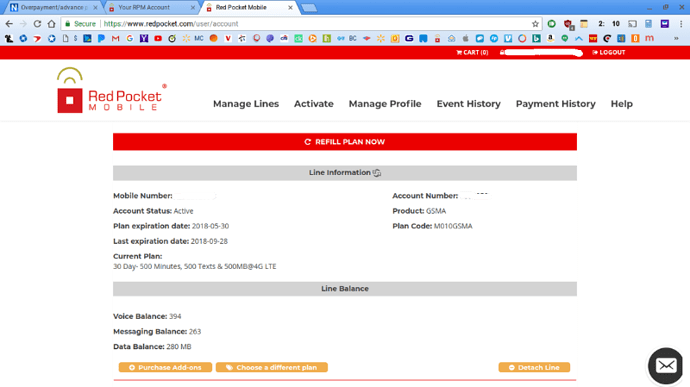Click the Refill Plan Now button

click(345, 142)
